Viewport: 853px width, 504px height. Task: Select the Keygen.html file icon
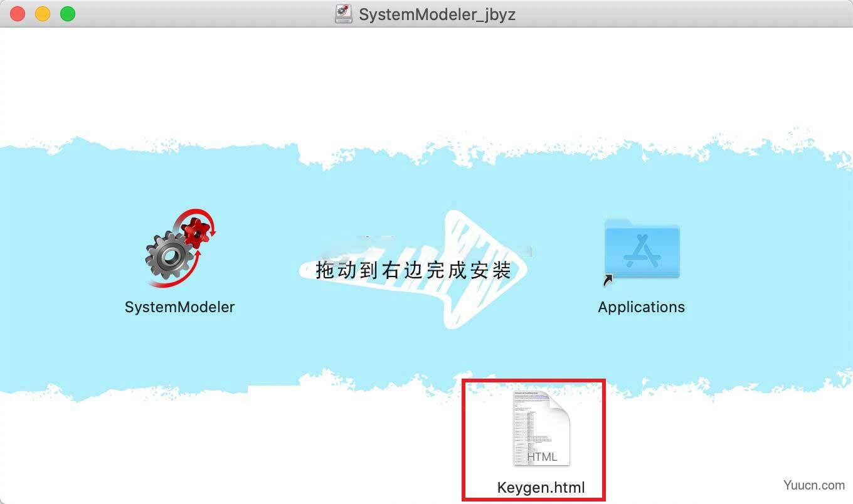(x=541, y=429)
